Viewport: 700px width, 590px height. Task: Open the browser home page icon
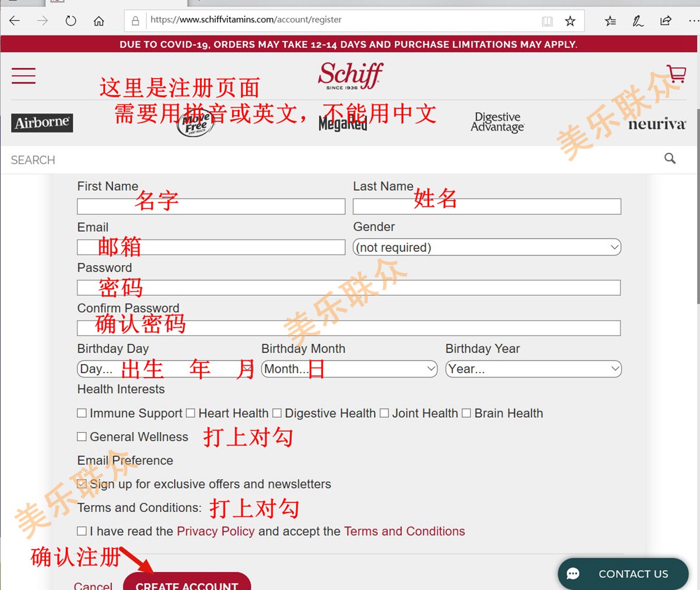pyautogui.click(x=99, y=21)
